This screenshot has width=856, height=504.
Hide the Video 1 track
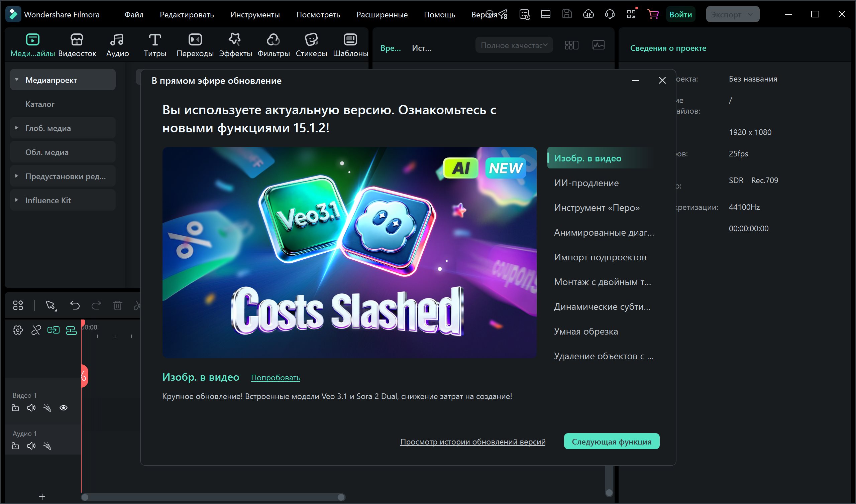click(x=64, y=408)
